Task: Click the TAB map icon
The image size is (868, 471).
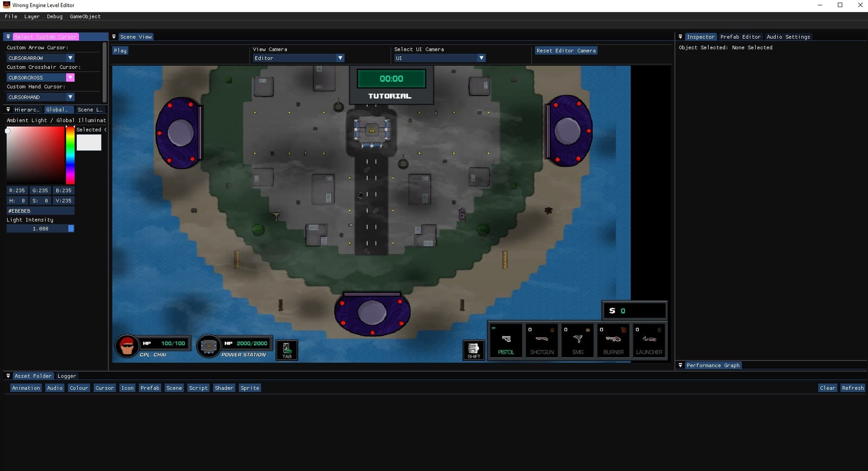Action: [x=287, y=350]
